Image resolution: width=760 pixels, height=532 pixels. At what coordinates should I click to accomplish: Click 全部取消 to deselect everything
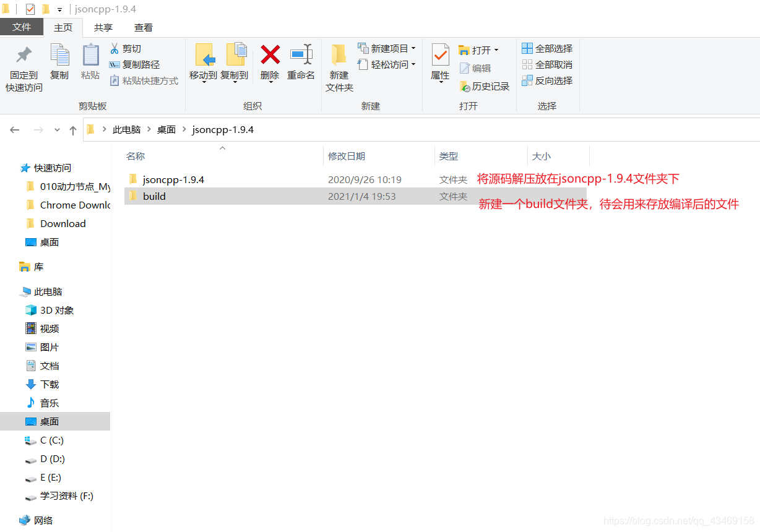click(547, 64)
